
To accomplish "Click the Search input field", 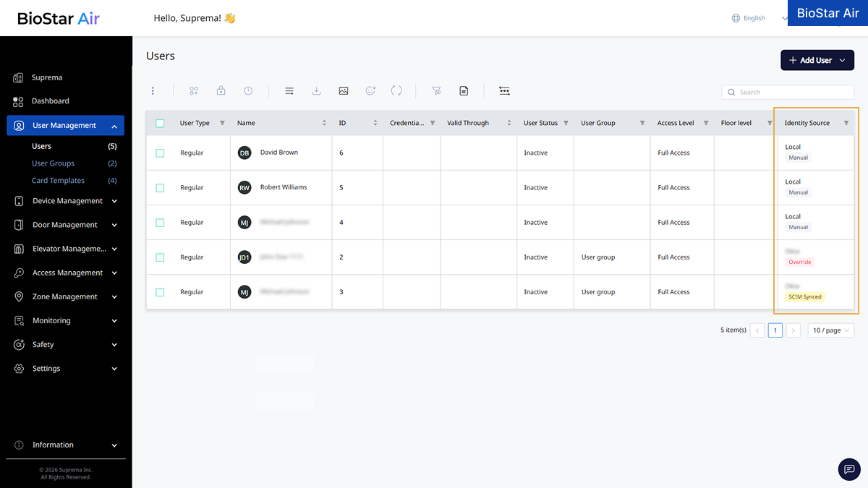I will (788, 92).
